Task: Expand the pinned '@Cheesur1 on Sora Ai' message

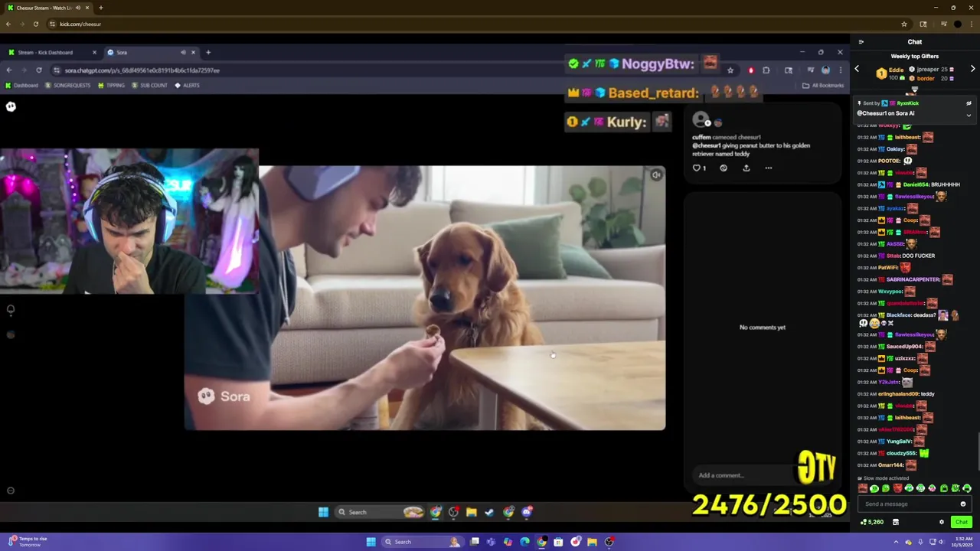Action: [969, 116]
